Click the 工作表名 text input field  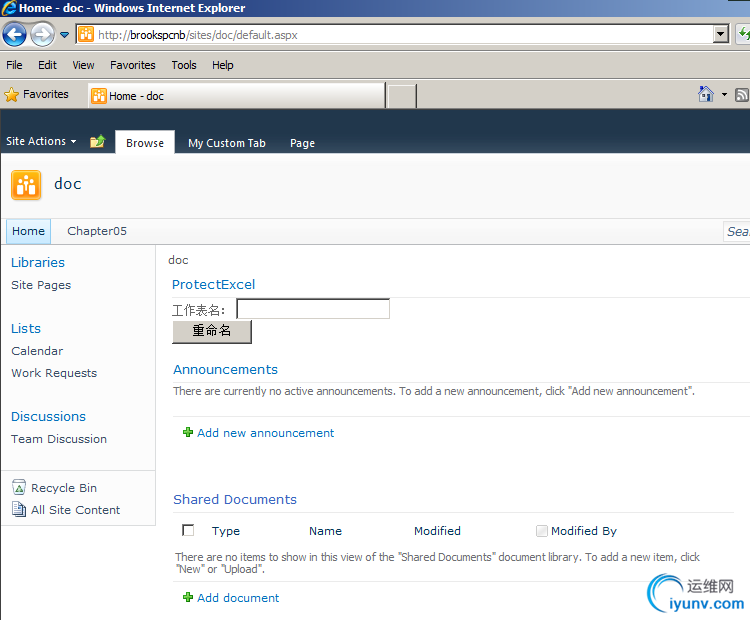click(x=313, y=309)
